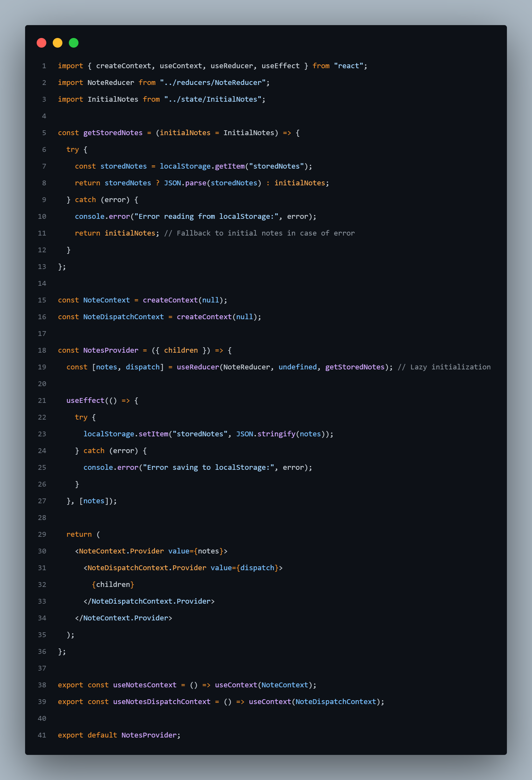Click the yellow traffic light circle
Image resolution: width=532 pixels, height=780 pixels.
click(57, 42)
